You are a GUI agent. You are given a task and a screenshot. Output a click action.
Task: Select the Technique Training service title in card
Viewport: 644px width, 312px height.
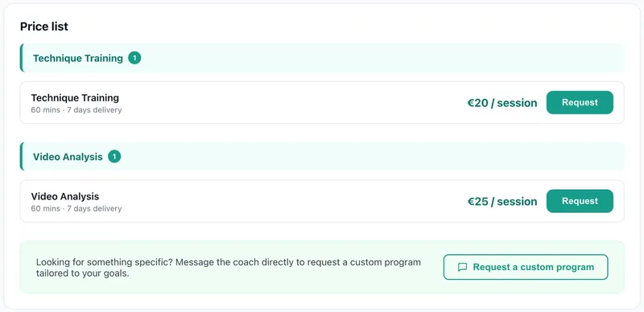[75, 98]
